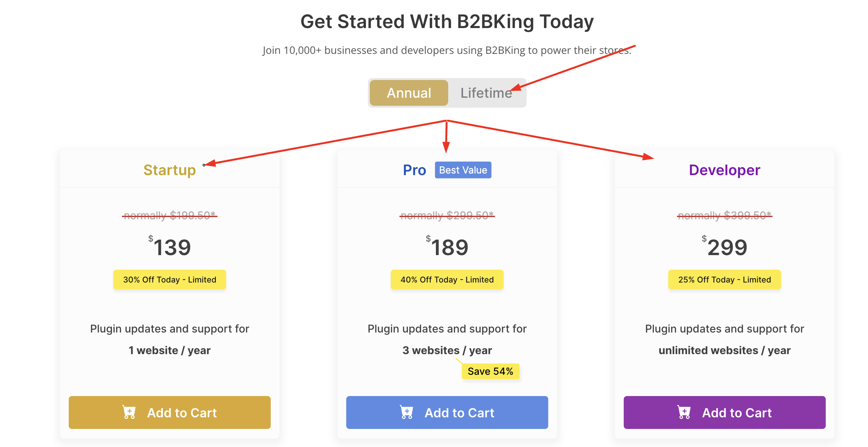868x447 pixels.
Task: Click cart icon on Pro button
Action: tap(406, 412)
